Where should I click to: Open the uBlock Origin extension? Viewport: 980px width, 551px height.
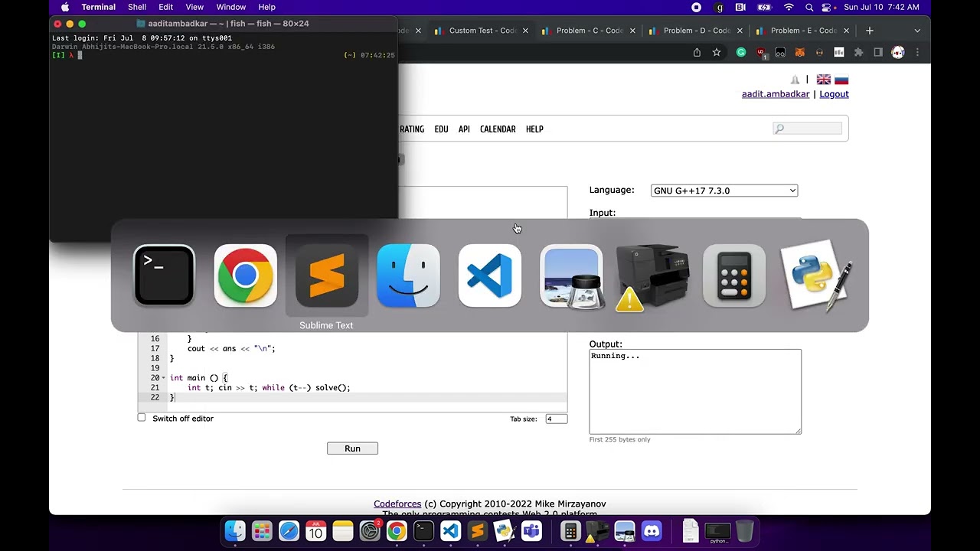tap(761, 53)
